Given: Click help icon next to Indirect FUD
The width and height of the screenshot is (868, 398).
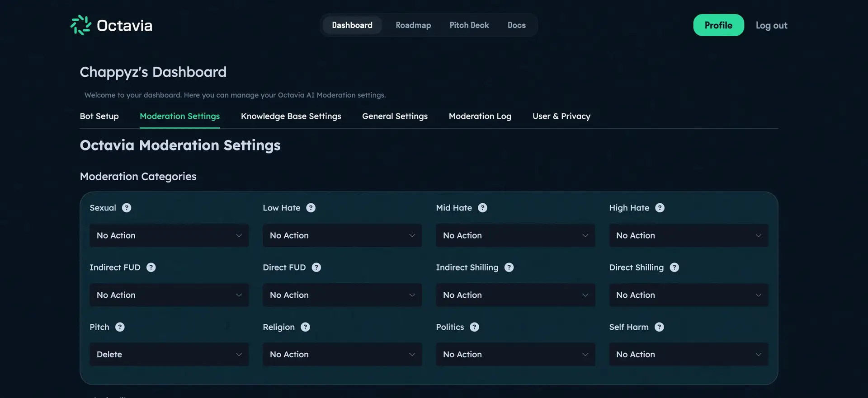Looking at the screenshot, I should 151,267.
